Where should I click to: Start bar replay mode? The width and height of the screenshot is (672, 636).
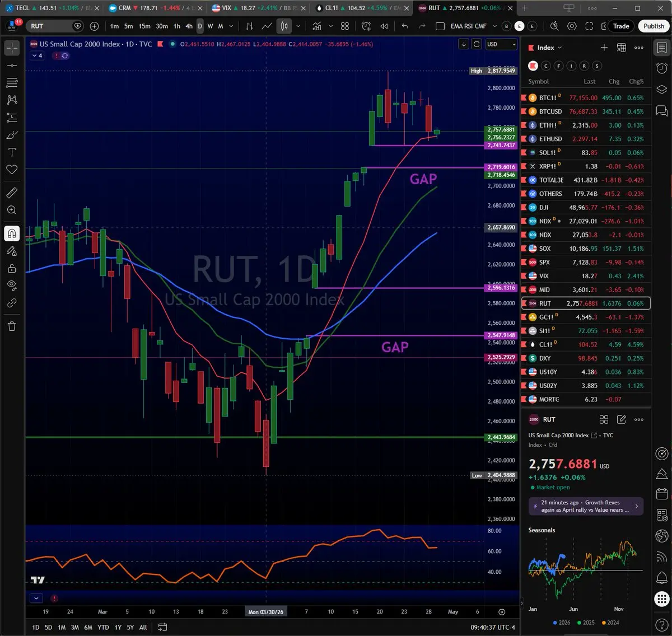384,26
